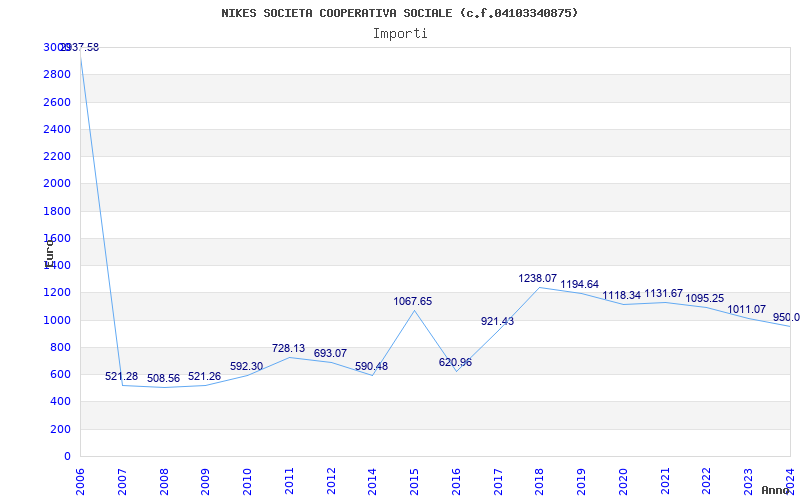Image resolution: width=800 pixels, height=500 pixels.
Task: Select the 2012 x-axis year label
Action: pos(331,482)
